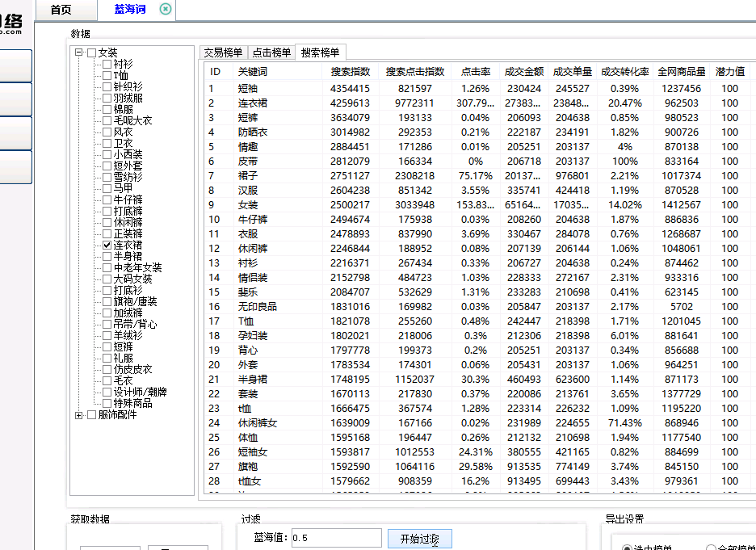
Task: Uncheck the 连衣裙 checkbox
Action: (107, 245)
